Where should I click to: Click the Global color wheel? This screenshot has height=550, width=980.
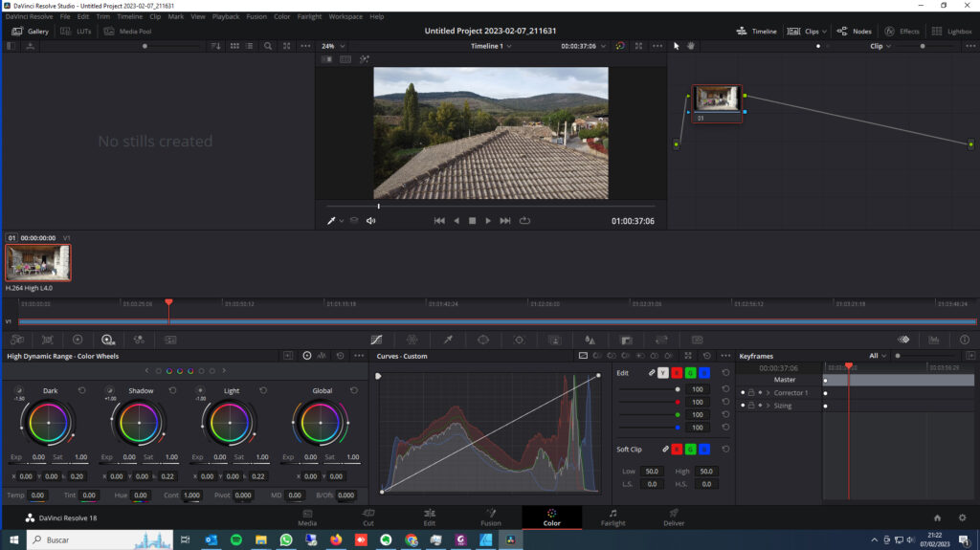coord(322,422)
